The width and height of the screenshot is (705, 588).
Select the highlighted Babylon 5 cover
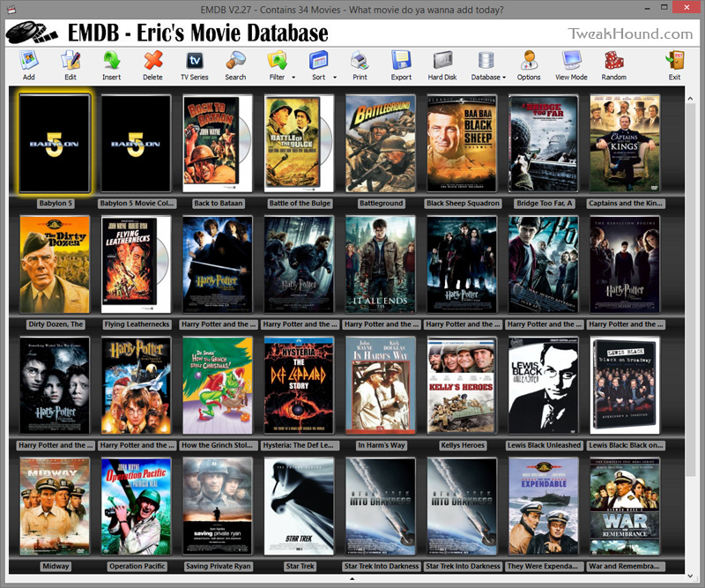click(55, 144)
